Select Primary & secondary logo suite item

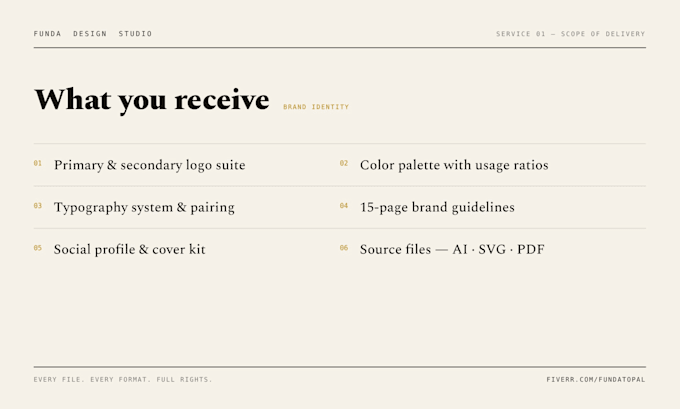pyautogui.click(x=150, y=165)
